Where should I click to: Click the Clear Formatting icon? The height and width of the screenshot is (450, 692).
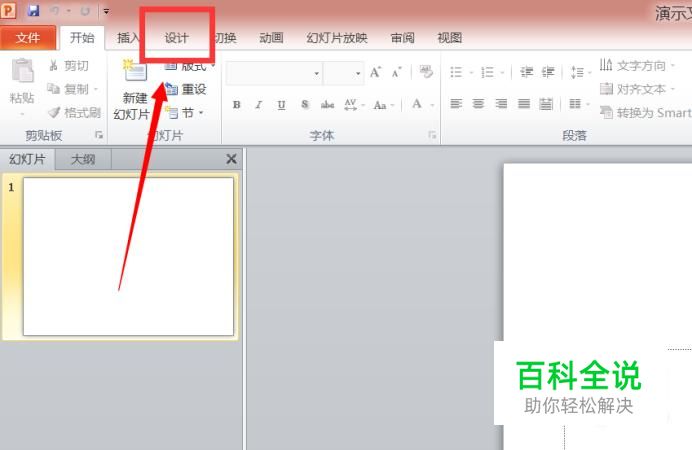(x=426, y=71)
